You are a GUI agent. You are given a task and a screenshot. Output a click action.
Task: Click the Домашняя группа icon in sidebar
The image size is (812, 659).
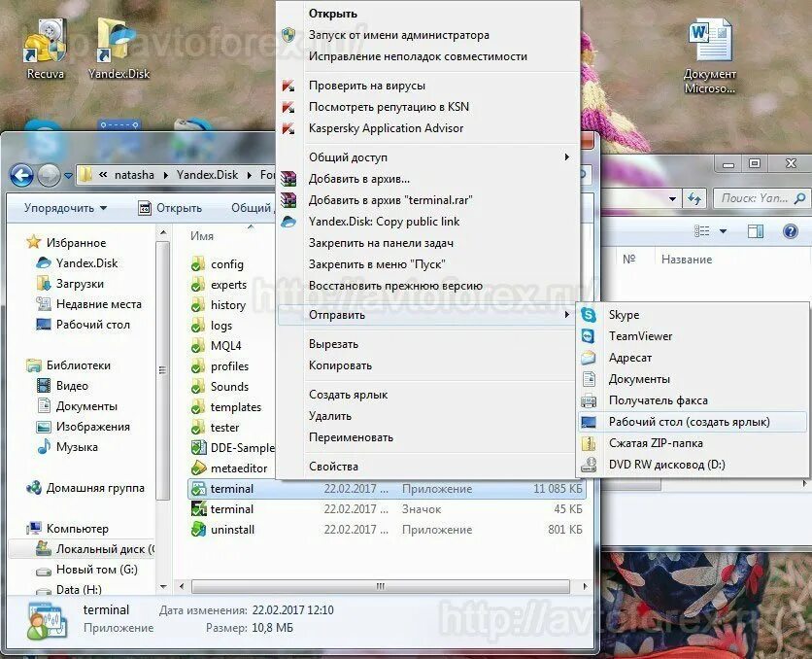click(34, 488)
